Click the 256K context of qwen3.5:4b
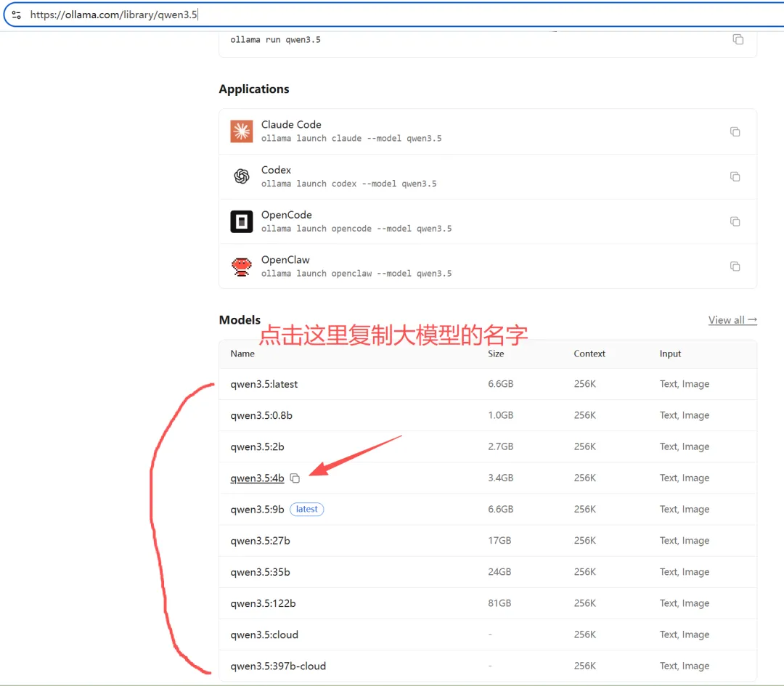The height and width of the screenshot is (686, 784). [585, 478]
